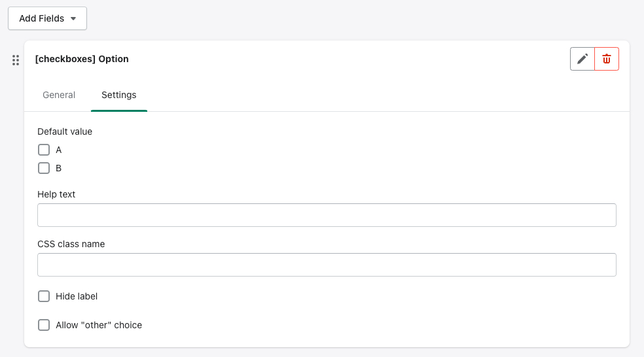
Task: Click the "Help text" label
Action: (56, 194)
